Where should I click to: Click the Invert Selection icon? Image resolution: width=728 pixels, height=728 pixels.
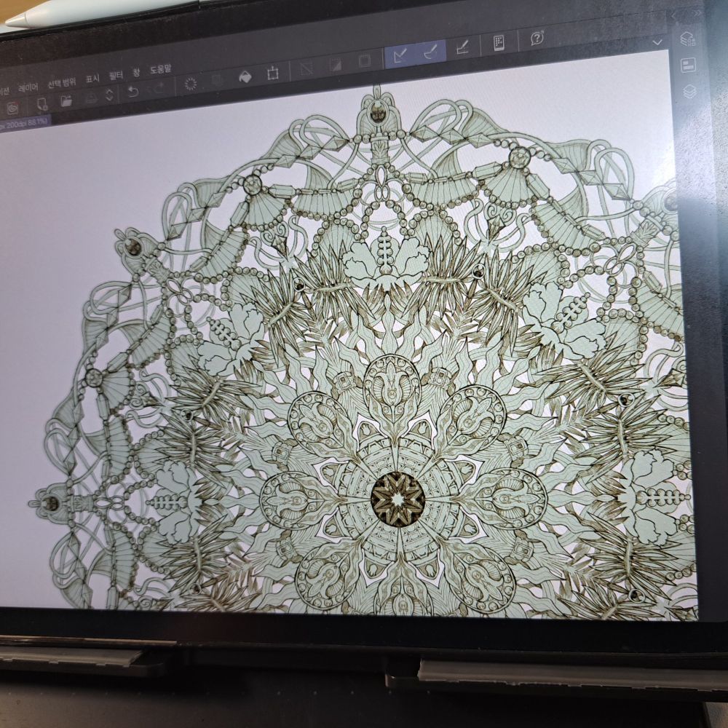(335, 65)
